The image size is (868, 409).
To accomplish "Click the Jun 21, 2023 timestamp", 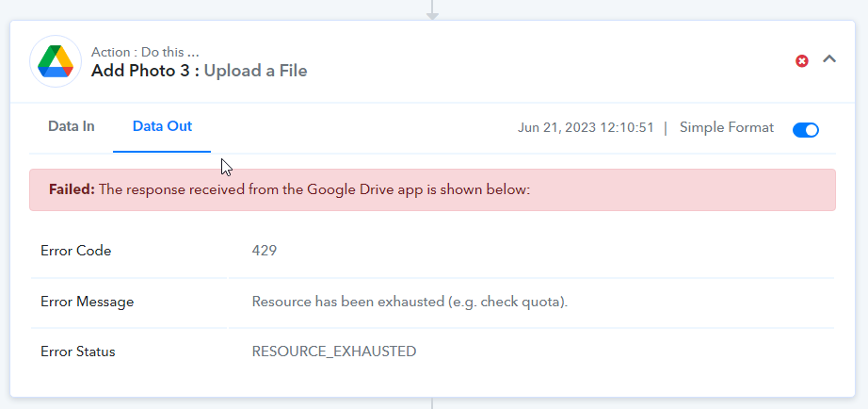I will pyautogui.click(x=586, y=127).
